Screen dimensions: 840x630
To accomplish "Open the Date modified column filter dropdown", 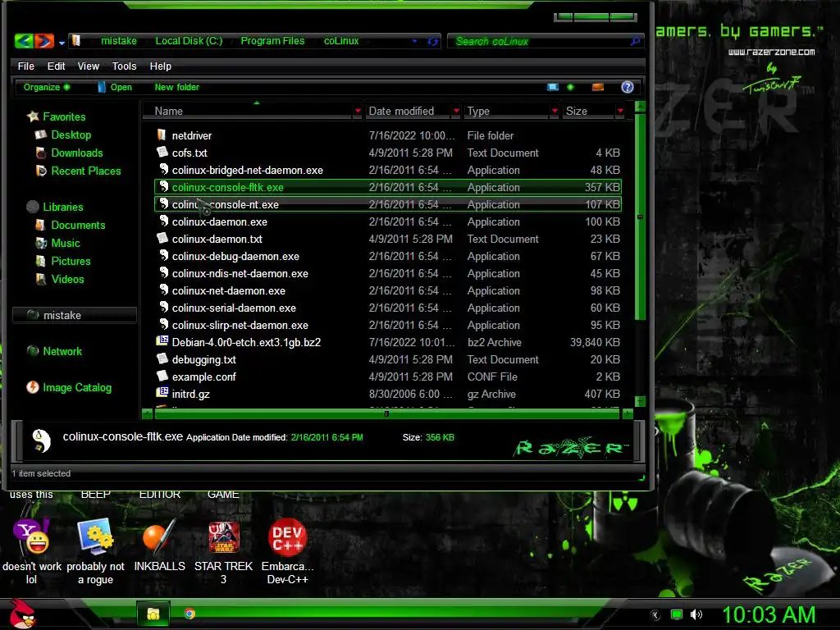I will [456, 111].
